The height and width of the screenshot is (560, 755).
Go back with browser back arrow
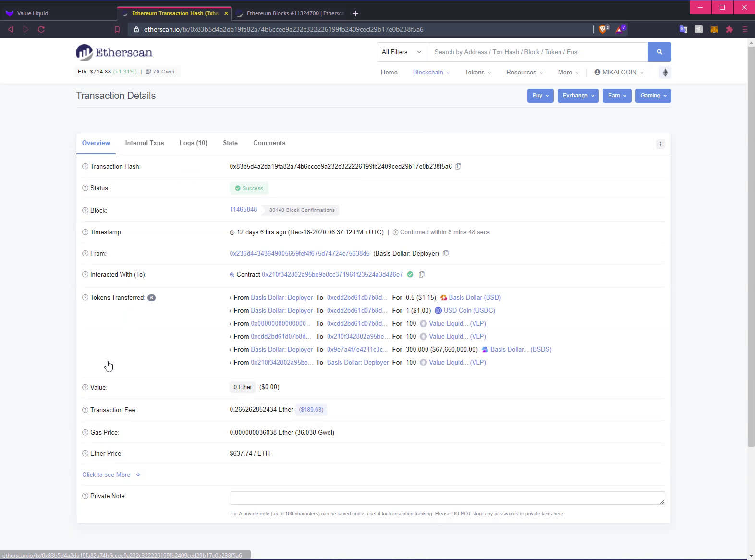pos(11,29)
